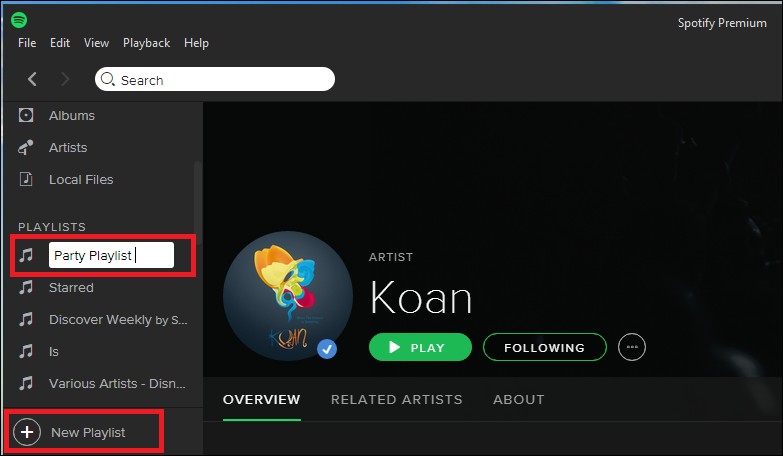Click the Koan artist profile picture
Viewport: 783px width, 456px height.
pyautogui.click(x=288, y=296)
